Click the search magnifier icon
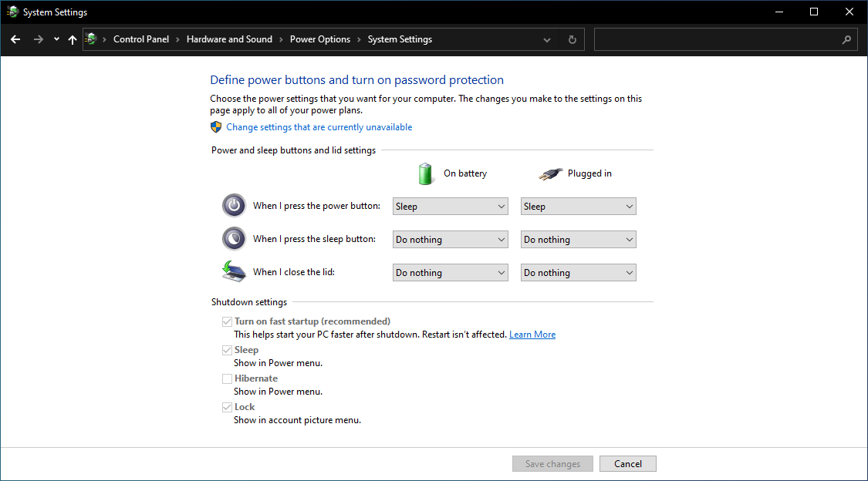Screen dimensions: 868x481 click(x=846, y=39)
